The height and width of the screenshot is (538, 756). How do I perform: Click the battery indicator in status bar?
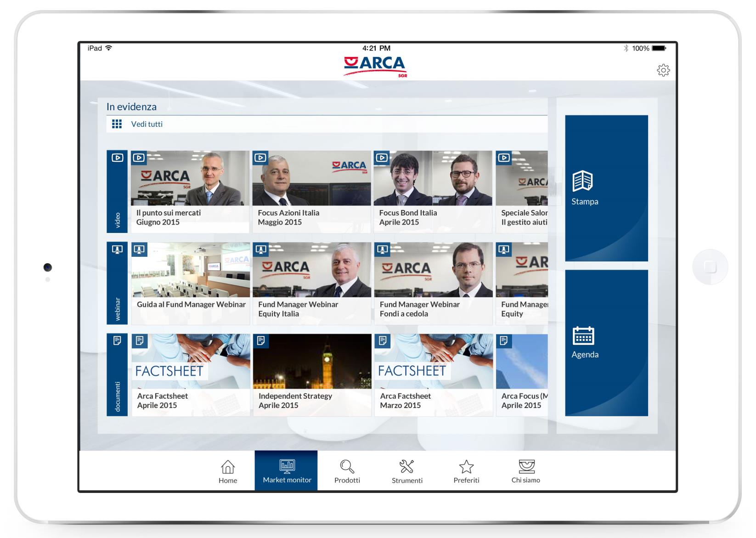point(659,48)
